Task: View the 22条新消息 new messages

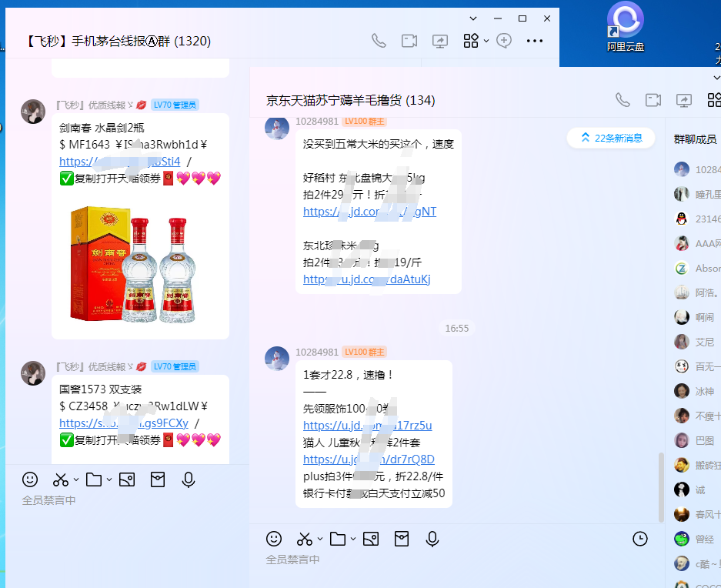Action: [x=610, y=138]
